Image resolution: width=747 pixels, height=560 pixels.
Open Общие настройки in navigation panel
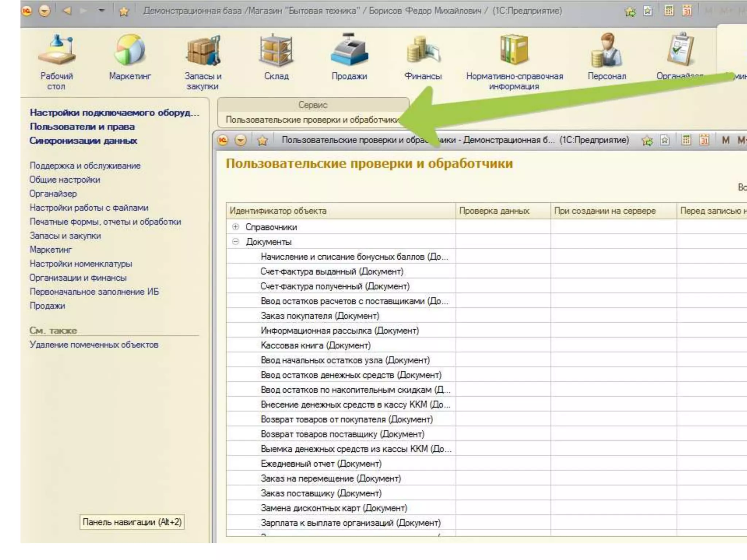[65, 180]
